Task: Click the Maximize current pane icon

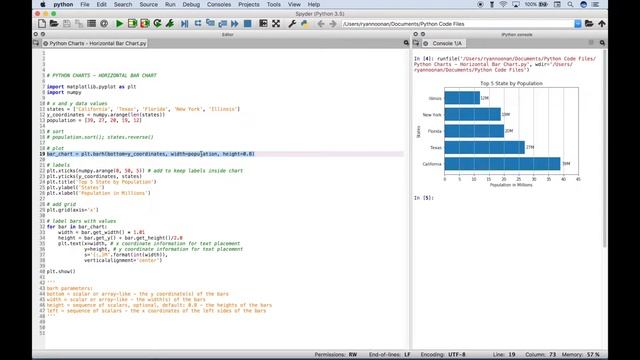Action: pos(263,24)
